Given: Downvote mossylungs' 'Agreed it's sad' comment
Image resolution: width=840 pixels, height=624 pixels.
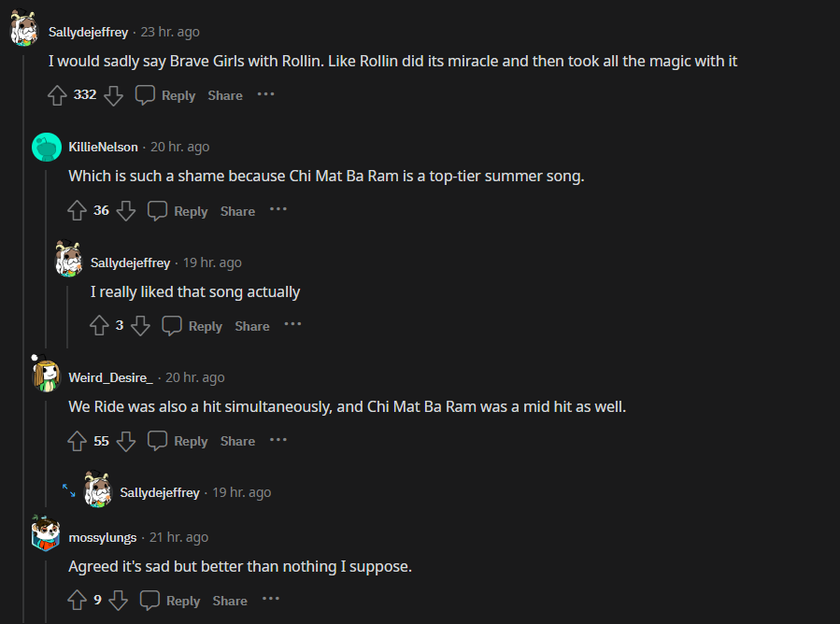Looking at the screenshot, I should click(x=118, y=601).
